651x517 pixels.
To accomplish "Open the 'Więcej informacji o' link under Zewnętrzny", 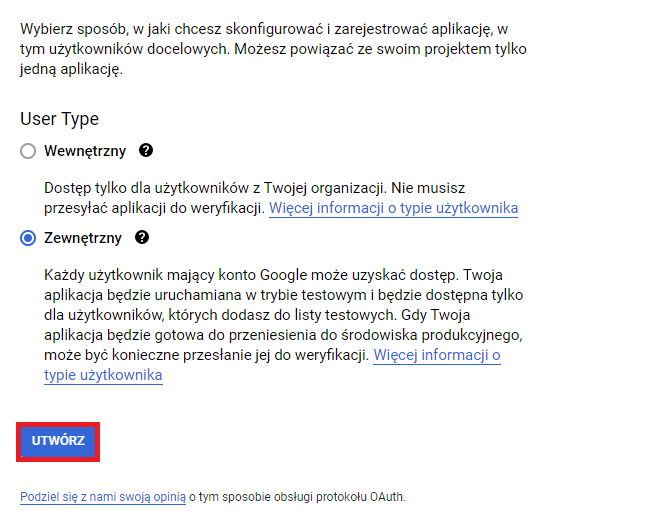I will [437, 355].
